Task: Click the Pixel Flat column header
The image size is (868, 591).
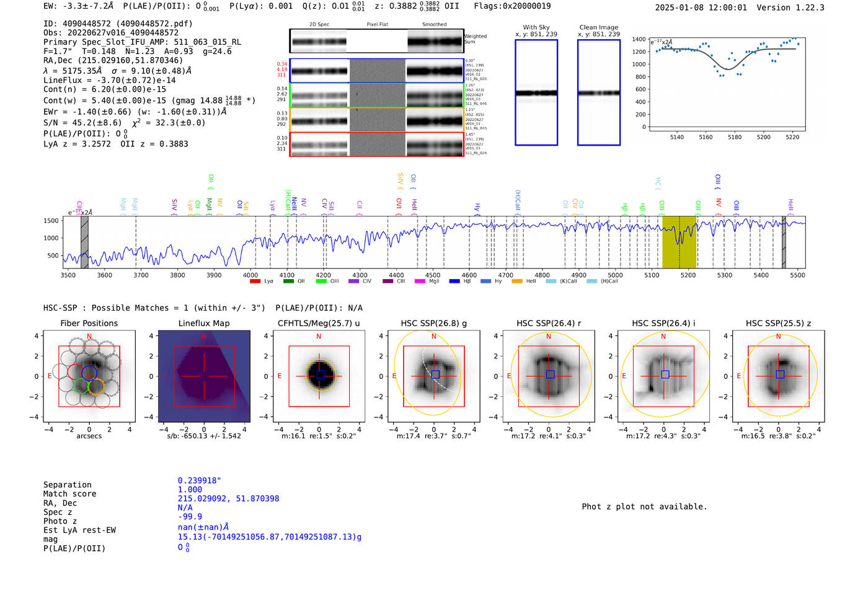Action: coord(377,25)
